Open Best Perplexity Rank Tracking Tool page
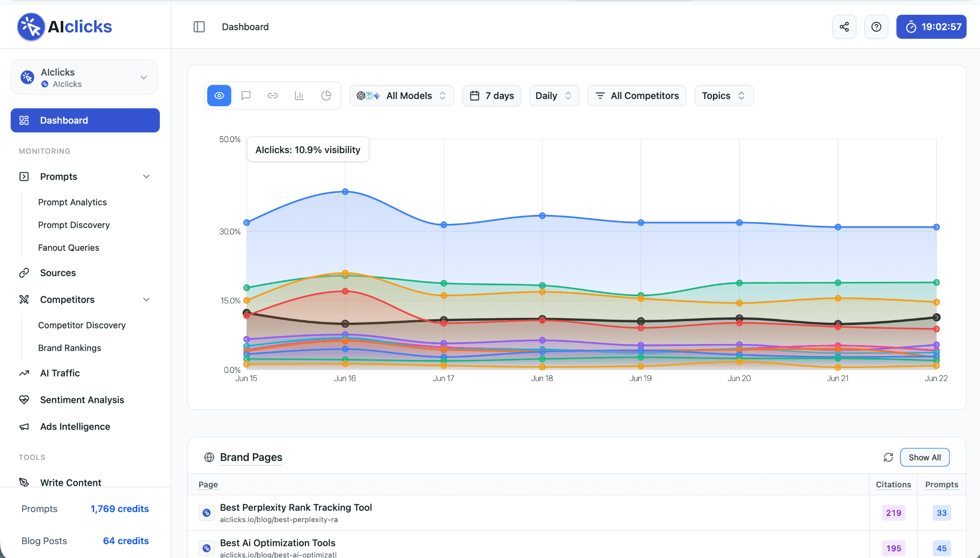The height and width of the screenshot is (558, 980). [296, 508]
